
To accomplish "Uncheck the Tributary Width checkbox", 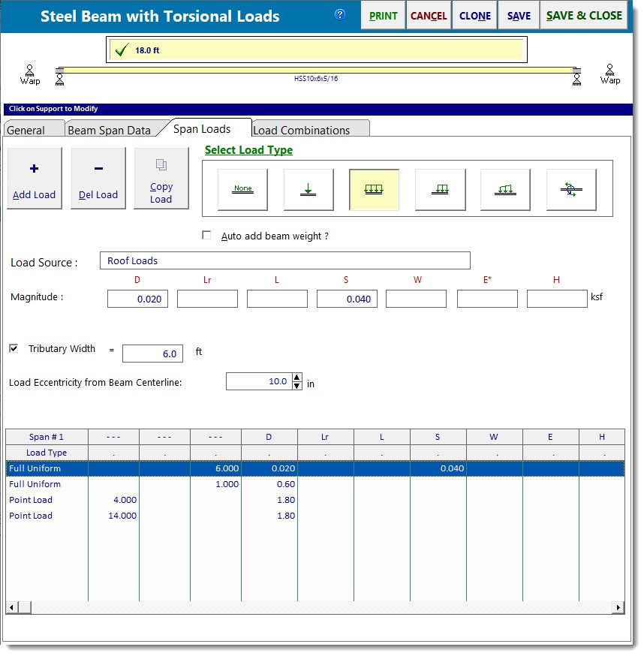I will pyautogui.click(x=13, y=348).
